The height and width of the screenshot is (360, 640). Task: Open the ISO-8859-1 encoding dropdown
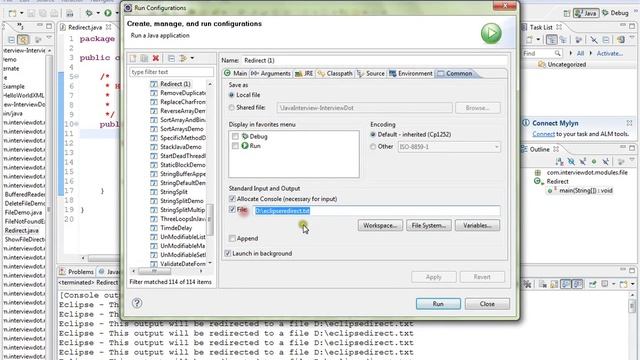(x=496, y=147)
